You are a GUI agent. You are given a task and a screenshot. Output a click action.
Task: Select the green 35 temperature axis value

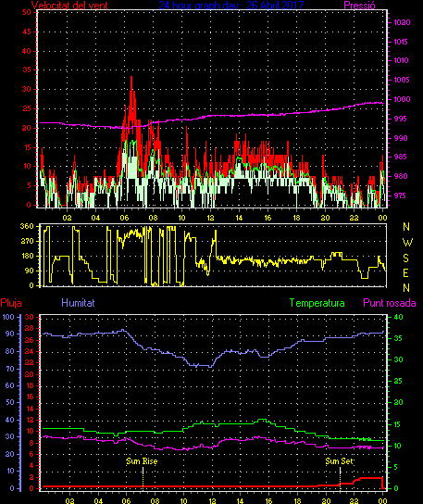[398, 338]
